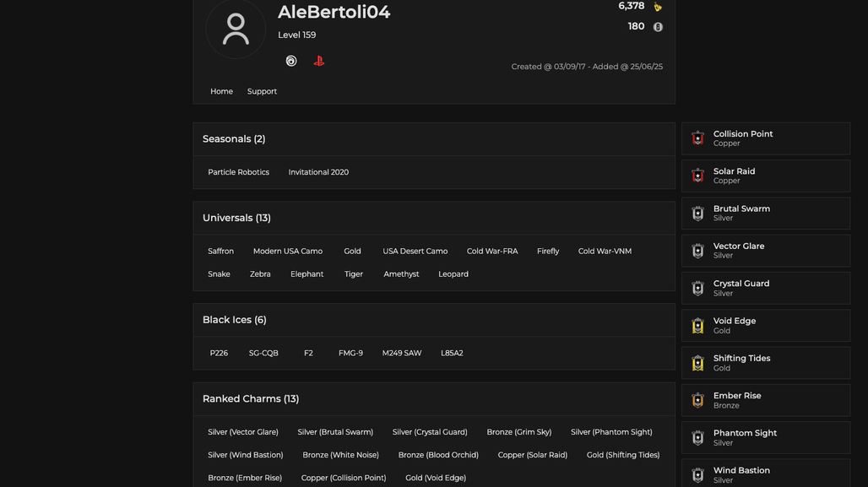Image resolution: width=868 pixels, height=487 pixels.
Task: Select the Brutal Swarm silver rank badge
Action: [x=697, y=213]
